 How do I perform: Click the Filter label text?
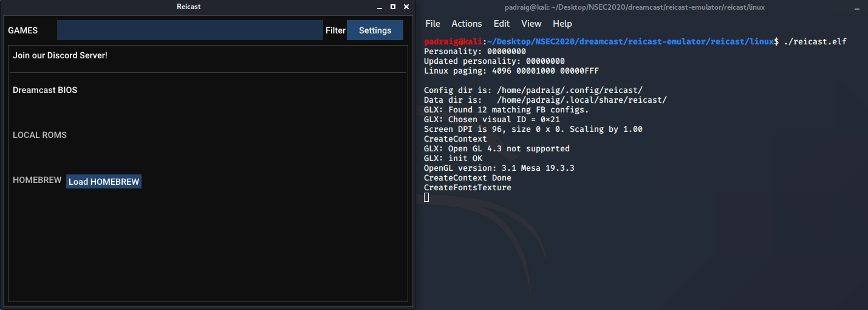point(335,30)
